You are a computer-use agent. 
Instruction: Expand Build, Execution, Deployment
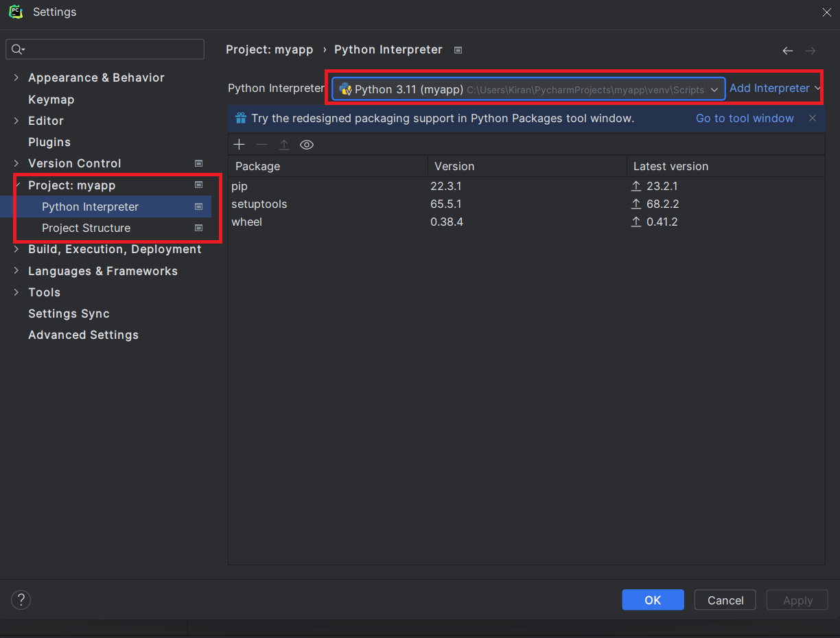pyautogui.click(x=16, y=249)
